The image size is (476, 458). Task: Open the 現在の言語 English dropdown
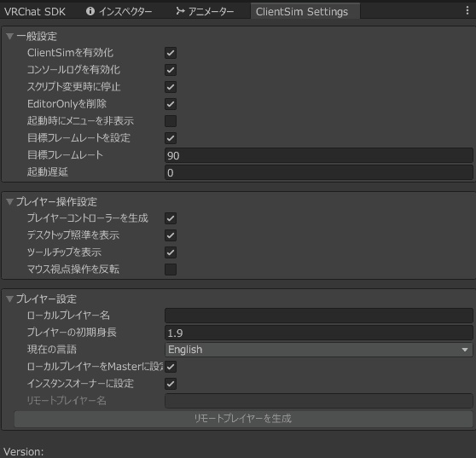[x=319, y=350]
